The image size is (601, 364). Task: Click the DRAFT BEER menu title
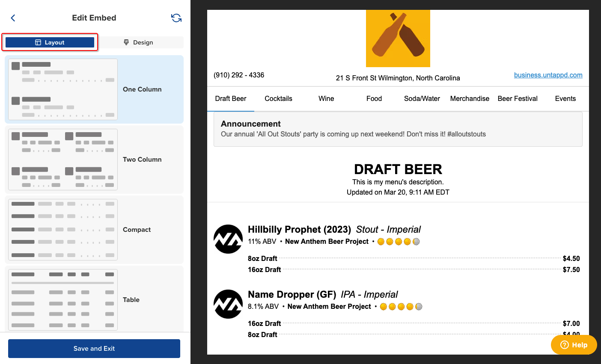(x=398, y=169)
